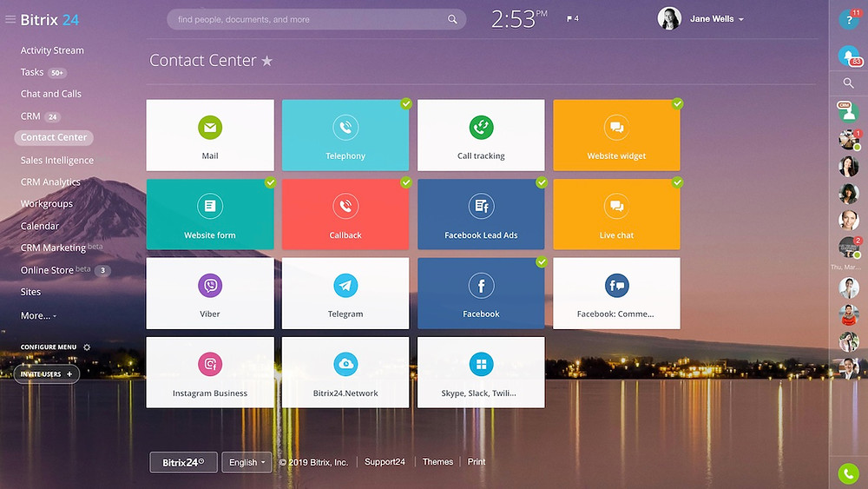Open the blue Facebook tile

[481, 294]
